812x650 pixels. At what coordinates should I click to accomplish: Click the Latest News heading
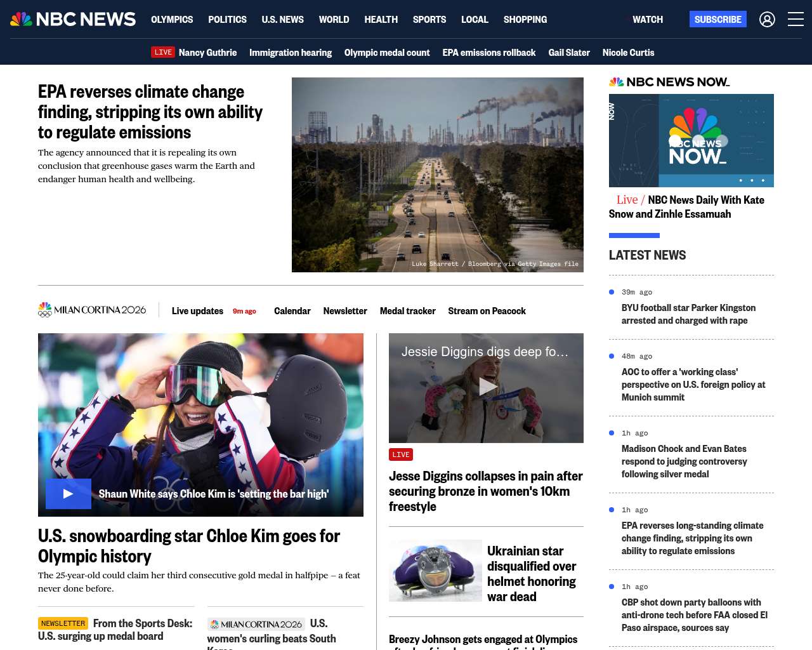pyautogui.click(x=647, y=255)
